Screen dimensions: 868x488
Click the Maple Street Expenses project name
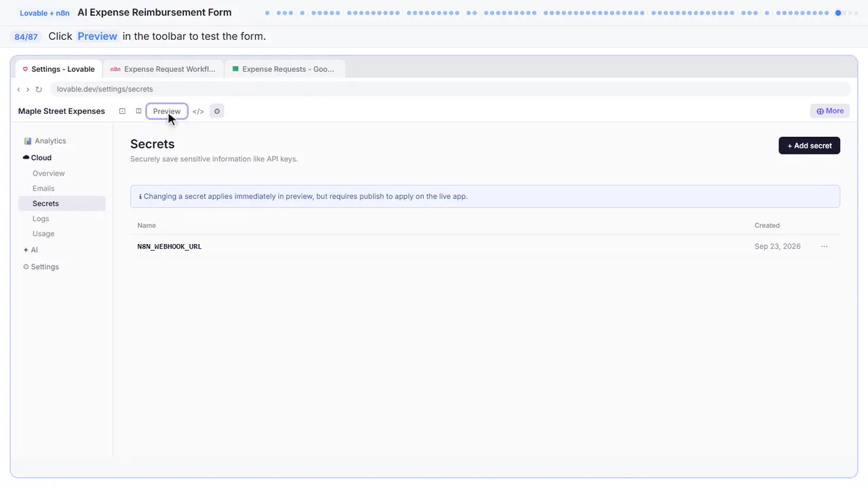[x=62, y=111]
